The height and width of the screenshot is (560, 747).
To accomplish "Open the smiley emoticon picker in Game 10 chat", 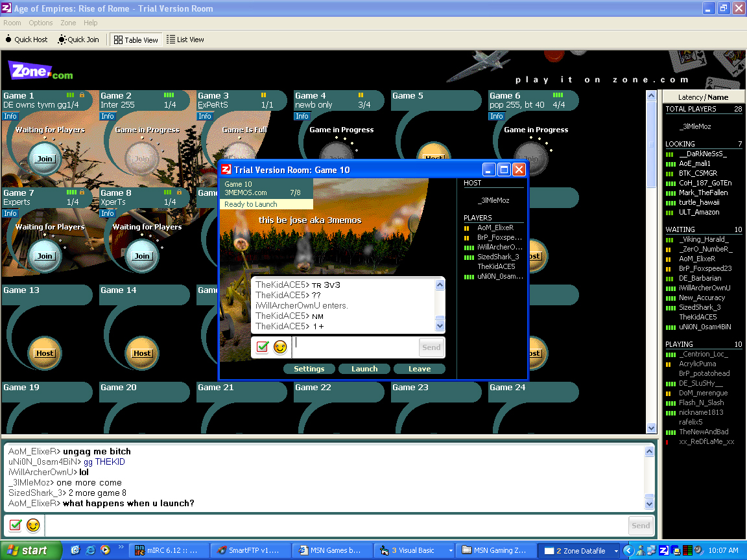I will pos(280,347).
